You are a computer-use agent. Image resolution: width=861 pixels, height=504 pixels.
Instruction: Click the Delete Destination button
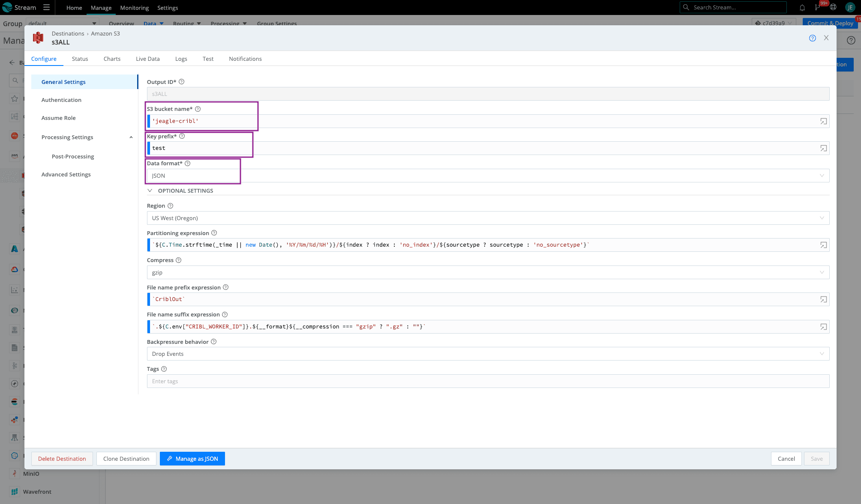(62, 459)
